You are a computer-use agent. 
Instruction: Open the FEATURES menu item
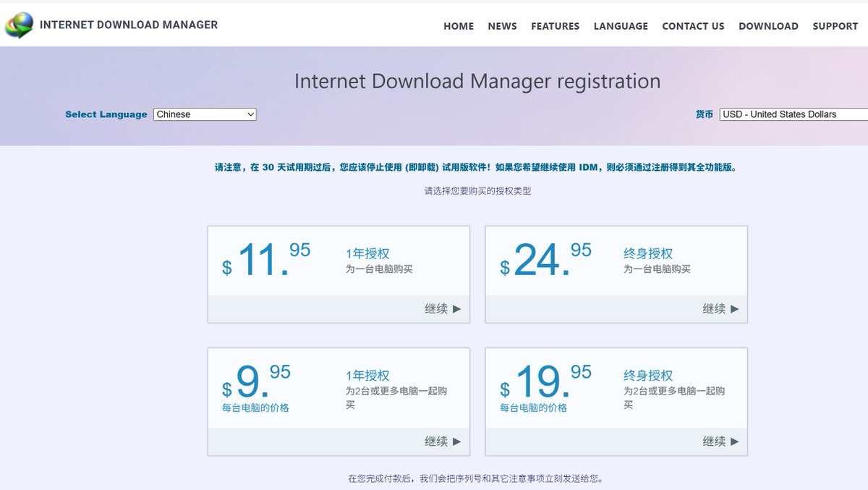(x=555, y=26)
